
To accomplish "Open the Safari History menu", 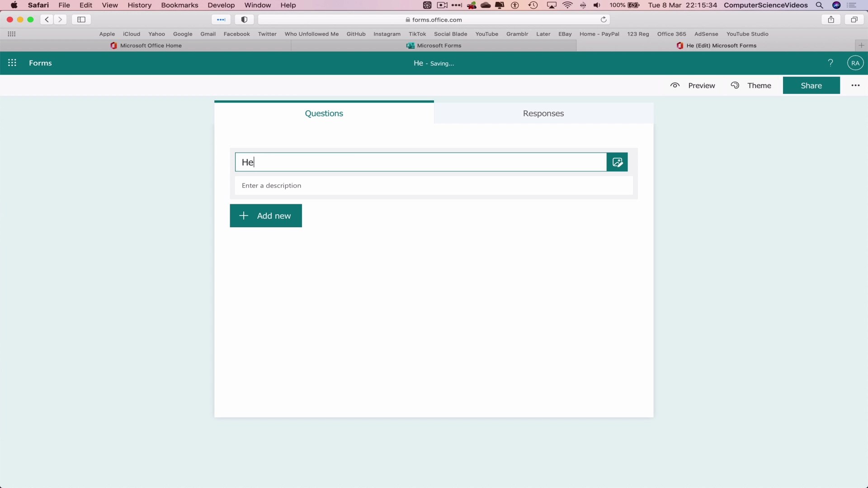I will coord(139,5).
